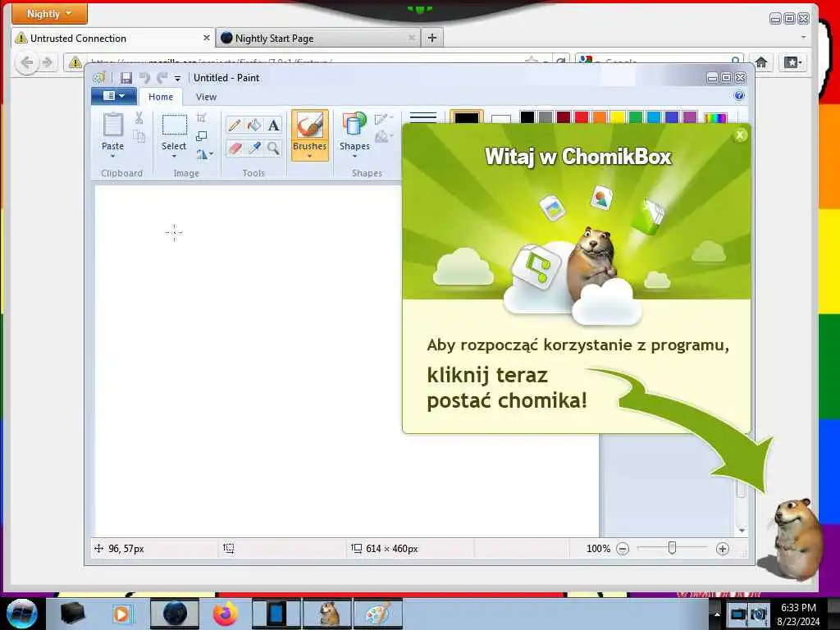The image size is (840, 630).
Task: Click the Redo arrow in Paint title bar
Action: click(x=162, y=78)
